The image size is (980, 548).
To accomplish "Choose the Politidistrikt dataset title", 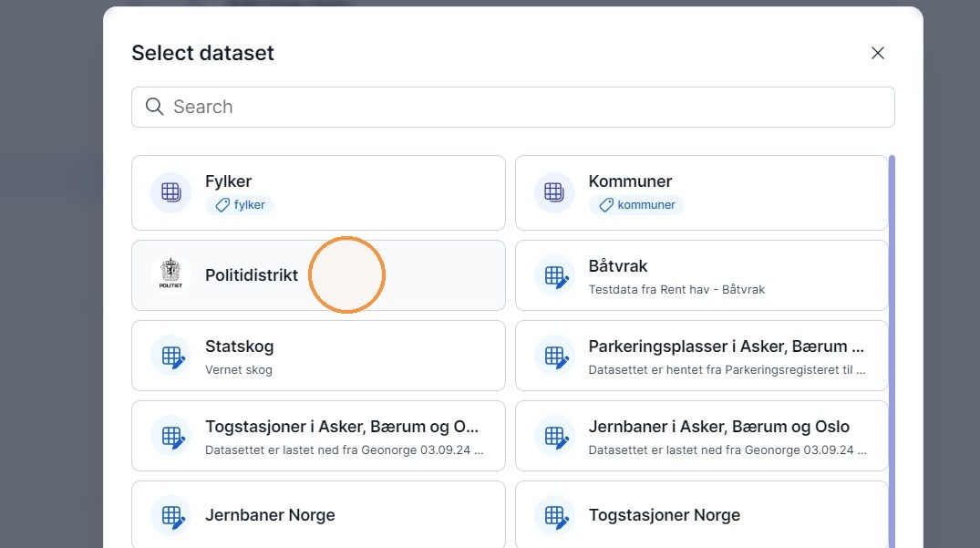I will (x=252, y=275).
